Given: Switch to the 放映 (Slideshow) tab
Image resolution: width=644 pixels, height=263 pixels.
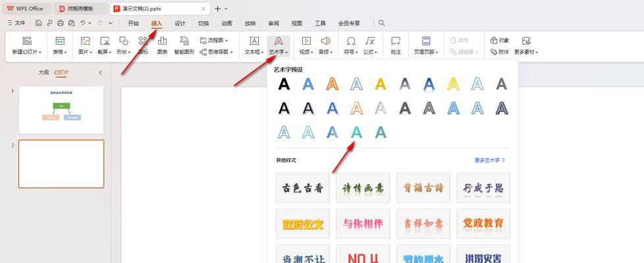Looking at the screenshot, I should point(250,24).
